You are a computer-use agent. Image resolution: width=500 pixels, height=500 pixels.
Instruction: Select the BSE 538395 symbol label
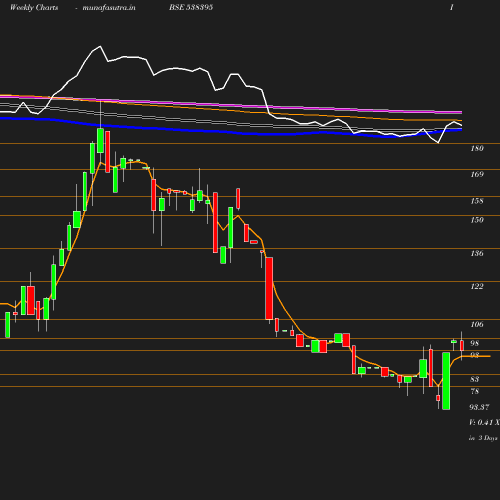191,7
